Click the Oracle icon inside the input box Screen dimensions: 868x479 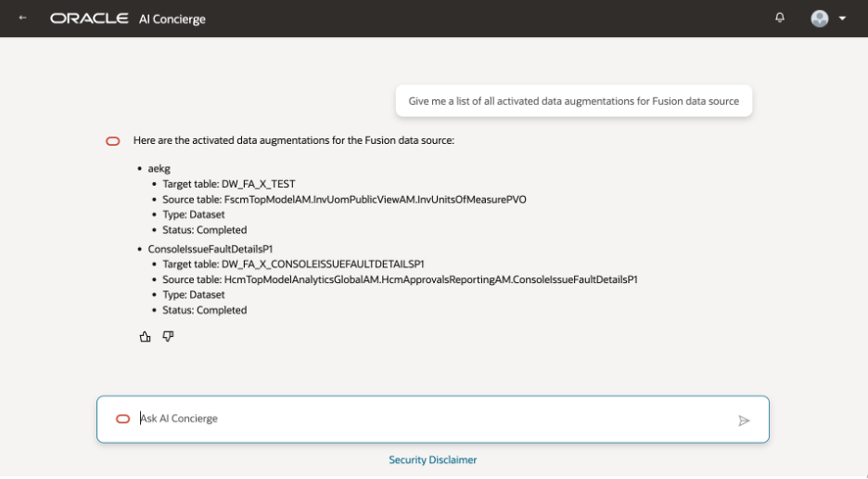click(123, 419)
